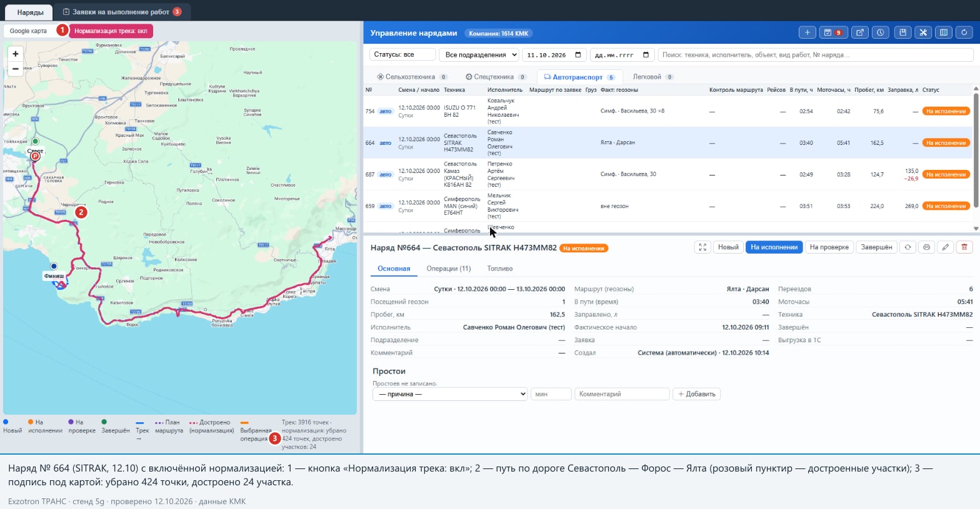Open the Топливо tab
Screen dimensions: 980x509
500,269
